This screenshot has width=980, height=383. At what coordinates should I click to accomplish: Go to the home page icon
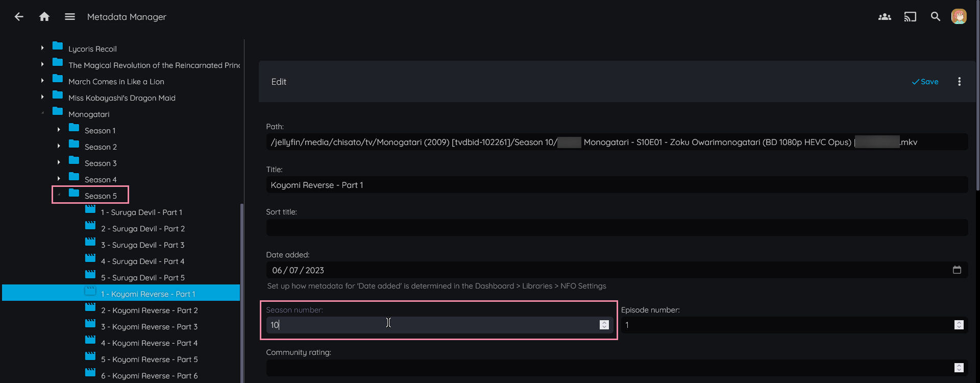44,17
